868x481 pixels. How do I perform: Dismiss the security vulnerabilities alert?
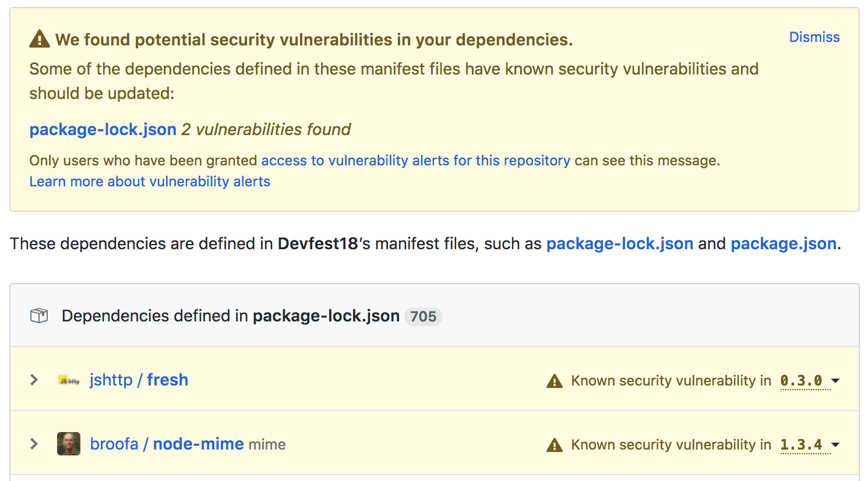814,37
